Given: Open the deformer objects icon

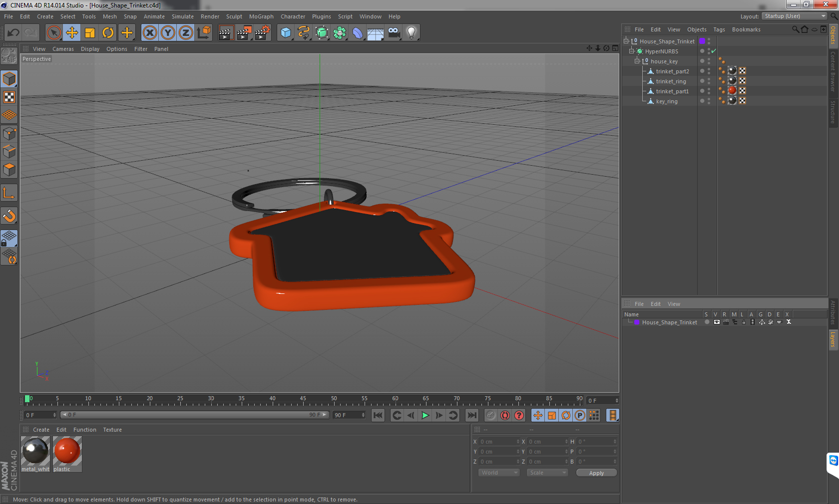Looking at the screenshot, I should pyautogui.click(x=358, y=33).
